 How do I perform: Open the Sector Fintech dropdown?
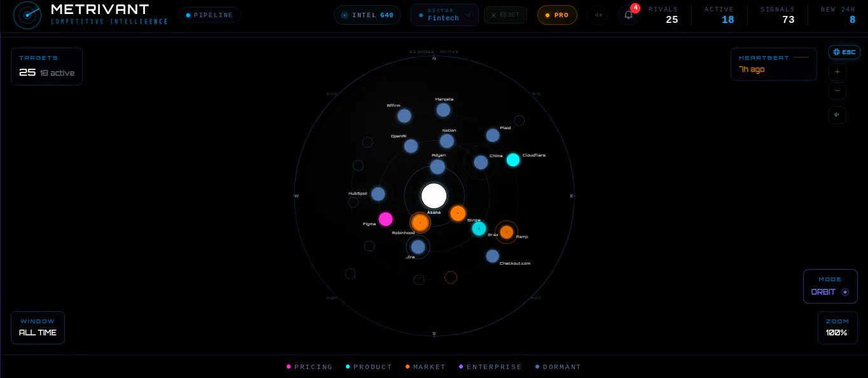[x=444, y=15]
